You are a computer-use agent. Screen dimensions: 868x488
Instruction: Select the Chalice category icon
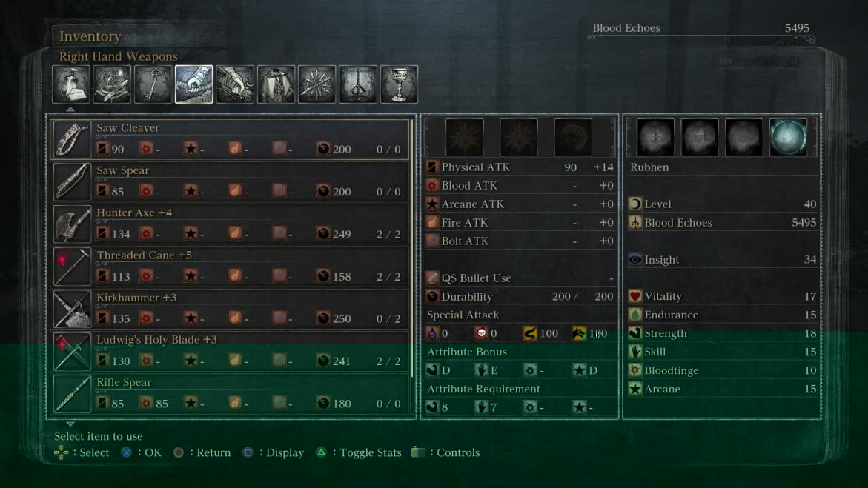point(399,84)
